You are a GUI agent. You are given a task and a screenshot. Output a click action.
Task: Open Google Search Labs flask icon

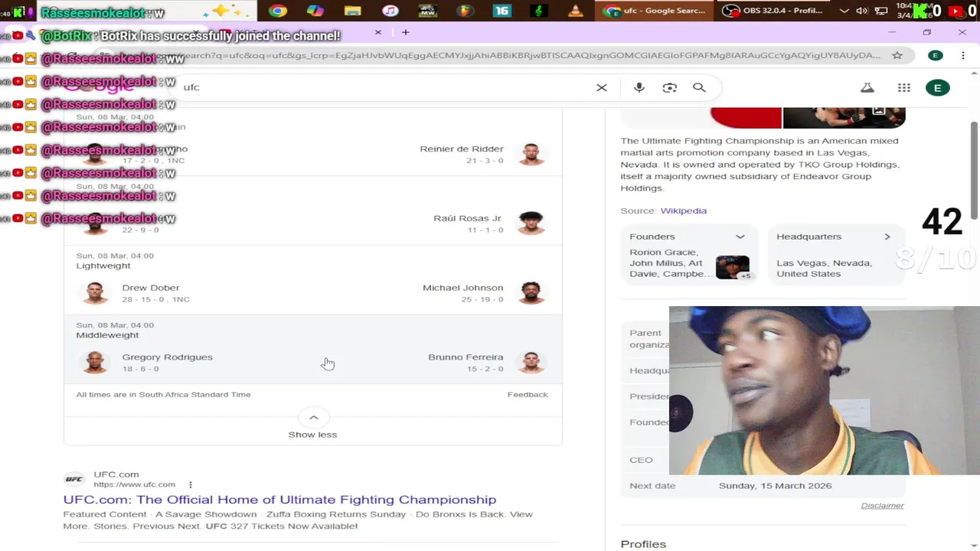[x=867, y=87]
